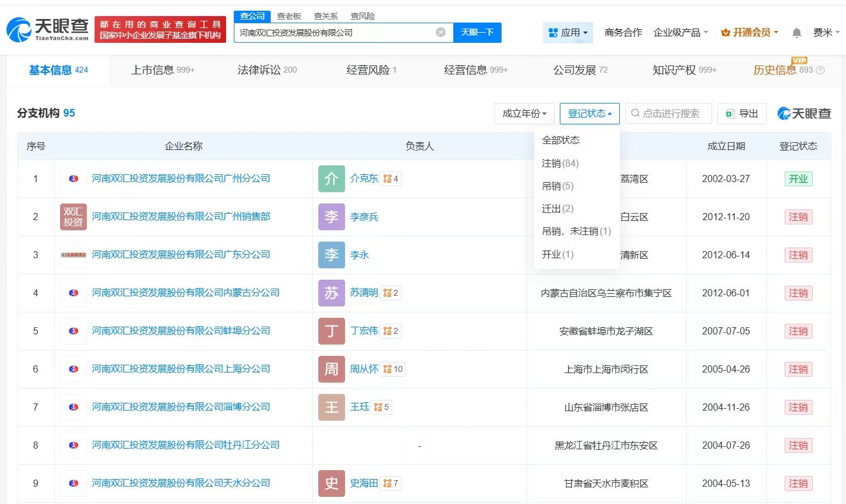Open the 经营信息 tab
Image resolution: width=846 pixels, height=504 pixels.
coord(476,70)
